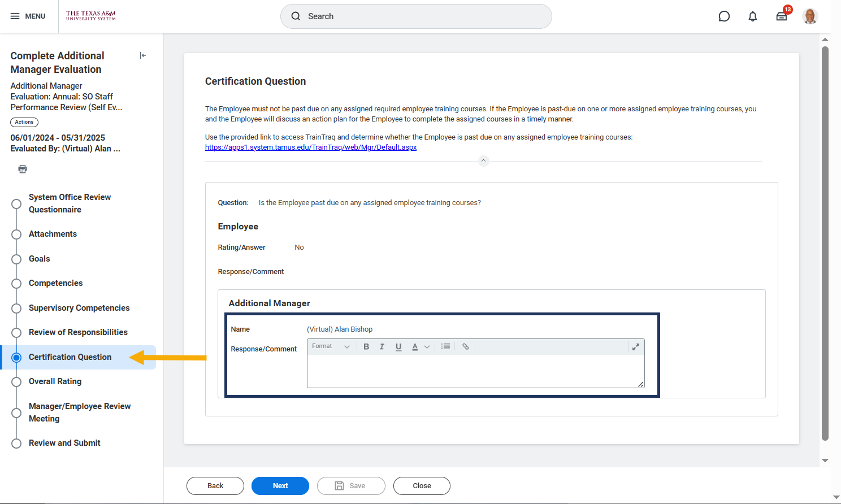The image size is (841, 504).
Task: Click the printer icon in the sidebar
Action: click(x=23, y=169)
